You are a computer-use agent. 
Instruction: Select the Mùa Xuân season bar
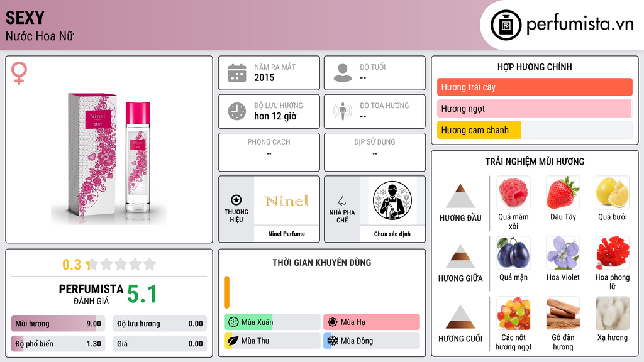(x=272, y=322)
